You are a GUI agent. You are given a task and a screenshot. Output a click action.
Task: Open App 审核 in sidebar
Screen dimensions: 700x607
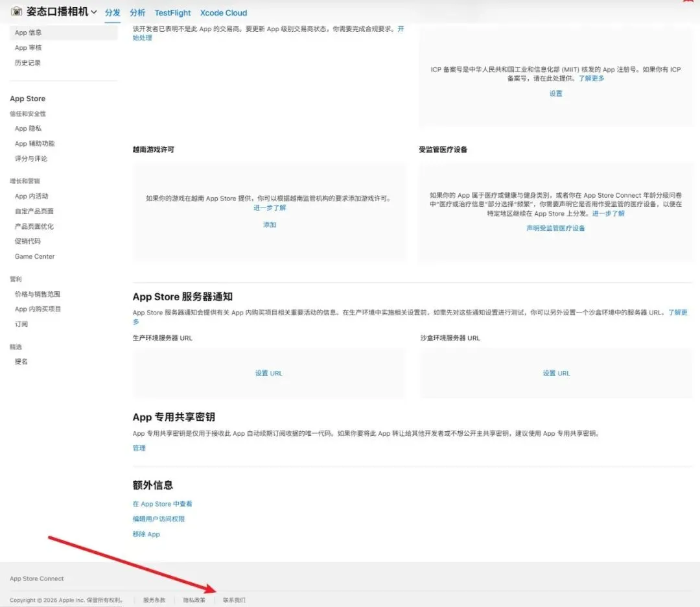click(28, 48)
